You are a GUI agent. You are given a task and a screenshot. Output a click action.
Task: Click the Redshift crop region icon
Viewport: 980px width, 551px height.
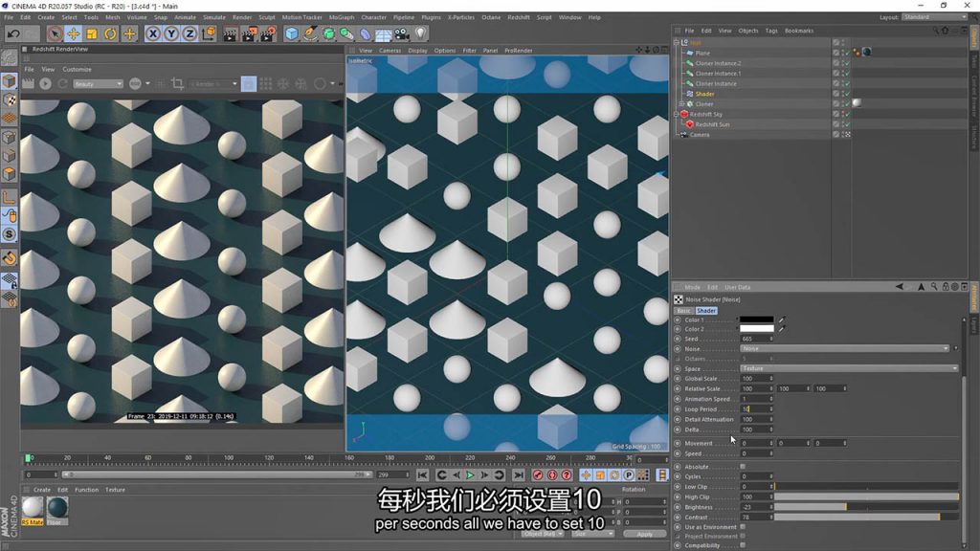[177, 83]
